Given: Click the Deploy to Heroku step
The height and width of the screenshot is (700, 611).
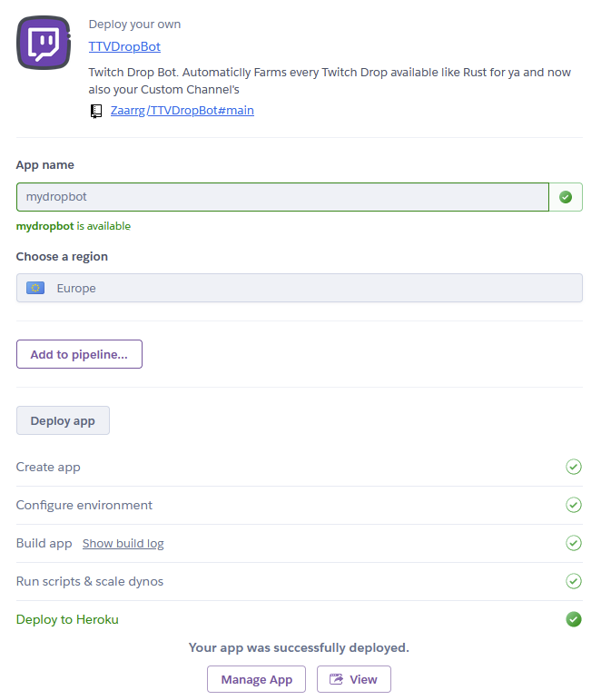Looking at the screenshot, I should [67, 619].
